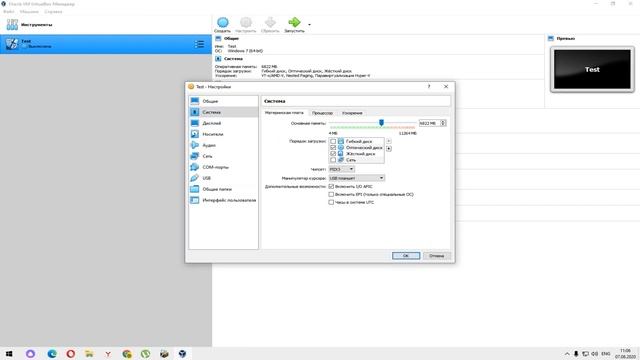The height and width of the screenshot is (360, 640).
Task: Click the Создать toolbar icon in VirtualBox Manager
Action: tap(222, 24)
